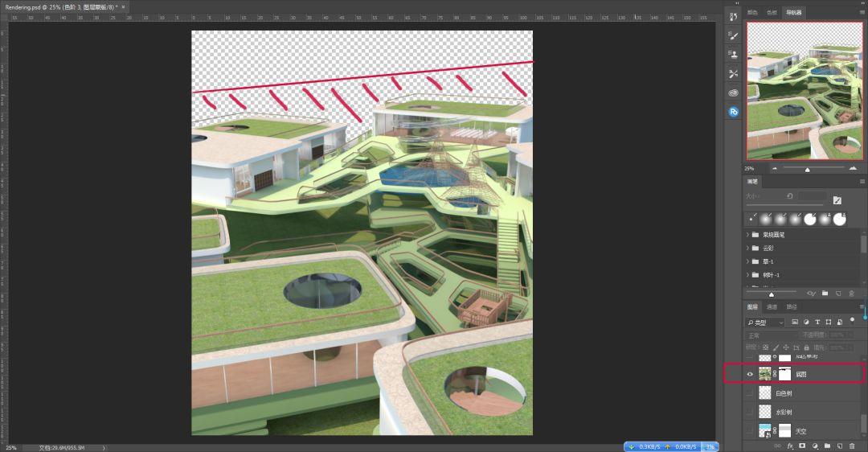868x452 pixels.
Task: Click the link layers icon at panel bottom
Action: [x=777, y=446]
